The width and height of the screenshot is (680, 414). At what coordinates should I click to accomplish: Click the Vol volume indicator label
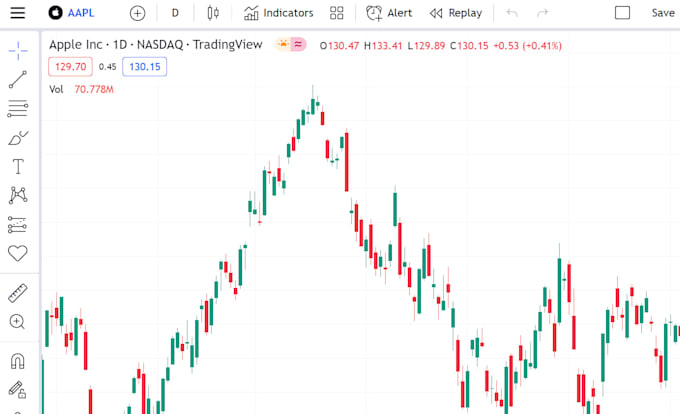coord(56,89)
